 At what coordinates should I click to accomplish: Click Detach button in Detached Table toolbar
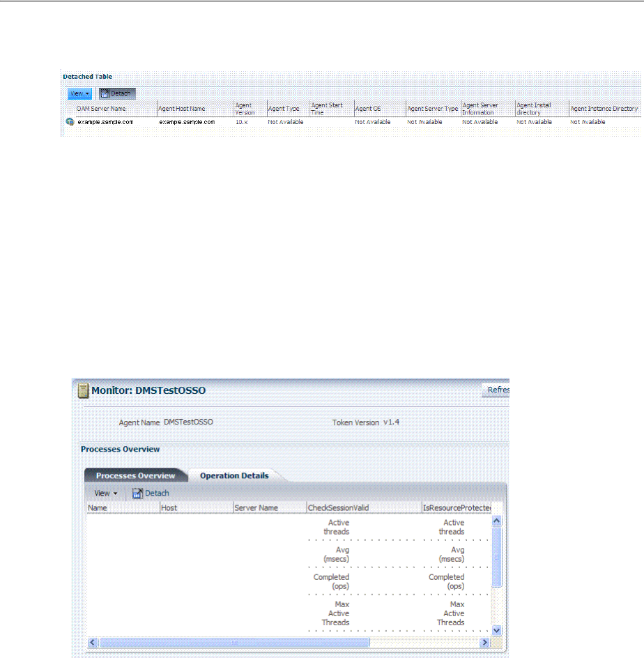coord(117,93)
